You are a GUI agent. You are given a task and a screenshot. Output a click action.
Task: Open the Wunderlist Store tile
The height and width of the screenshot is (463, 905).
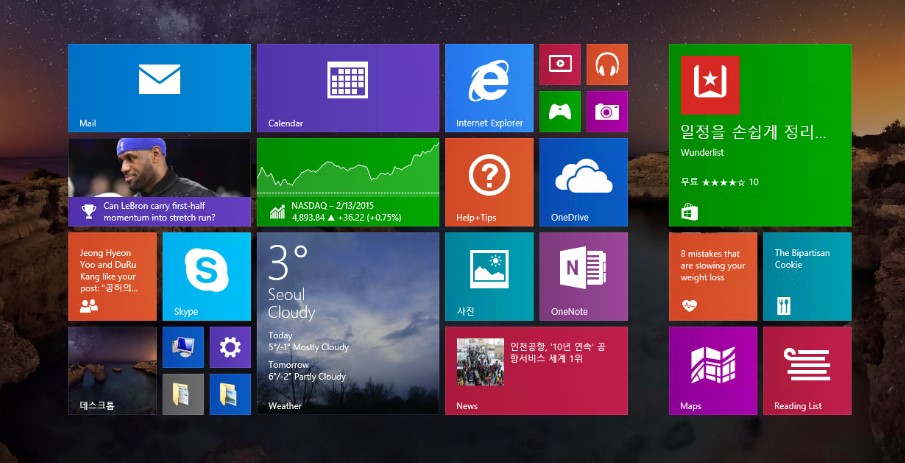point(760,135)
